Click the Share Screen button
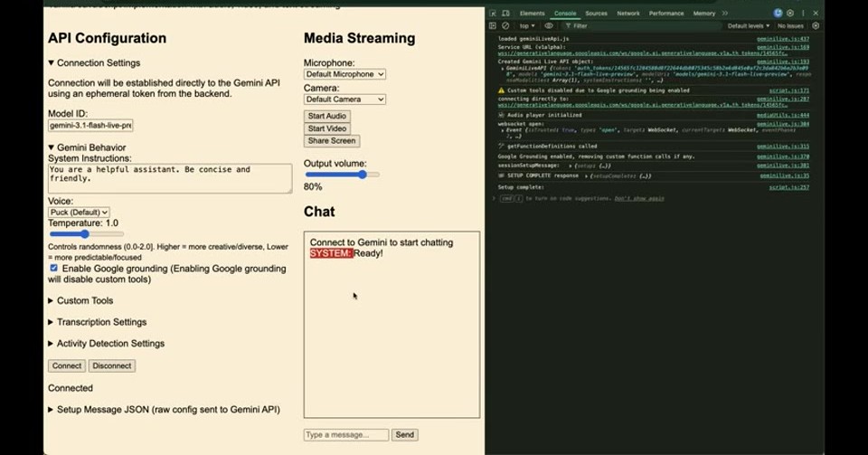This screenshot has height=455, width=868. click(x=332, y=140)
